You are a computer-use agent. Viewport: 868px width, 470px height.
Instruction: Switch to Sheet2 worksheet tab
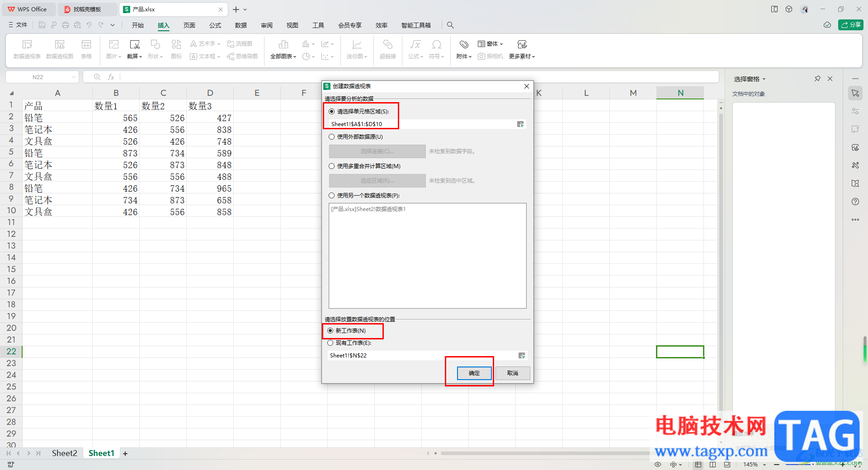64,453
